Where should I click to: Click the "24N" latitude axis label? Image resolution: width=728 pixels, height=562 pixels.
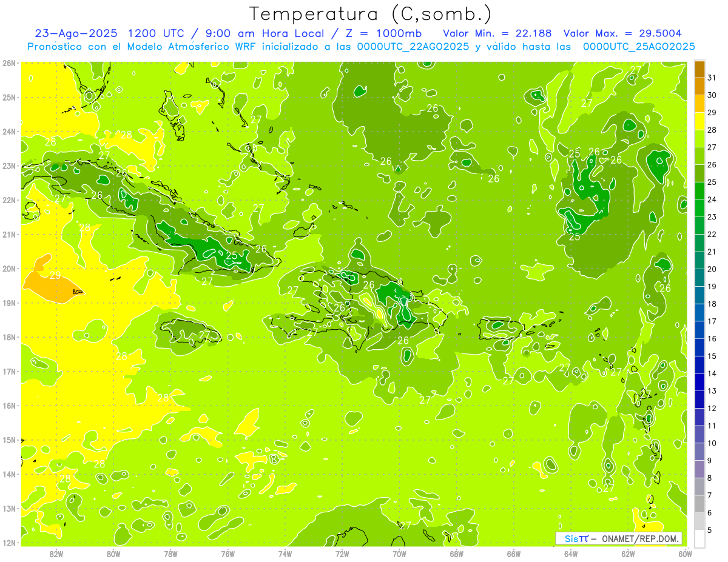coord(8,132)
